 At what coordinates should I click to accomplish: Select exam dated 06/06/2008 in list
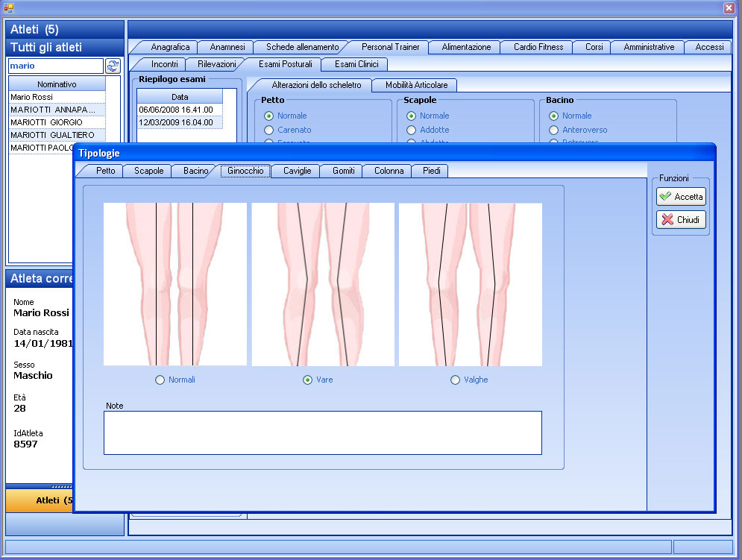(x=176, y=110)
